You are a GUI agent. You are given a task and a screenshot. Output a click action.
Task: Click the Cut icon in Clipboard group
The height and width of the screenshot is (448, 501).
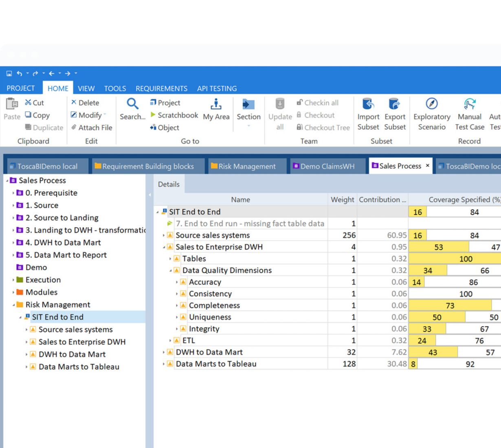28,103
